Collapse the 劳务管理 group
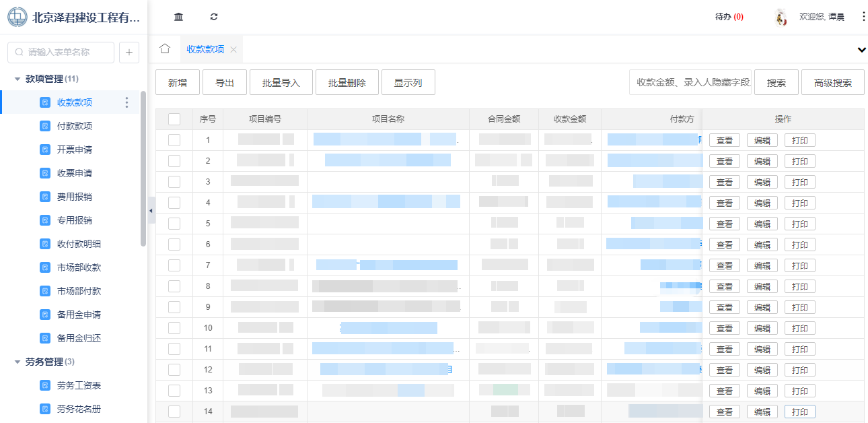The width and height of the screenshot is (868, 423). 17,362
